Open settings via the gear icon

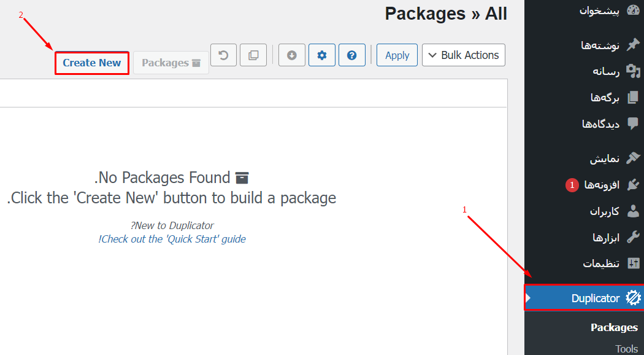coord(322,55)
